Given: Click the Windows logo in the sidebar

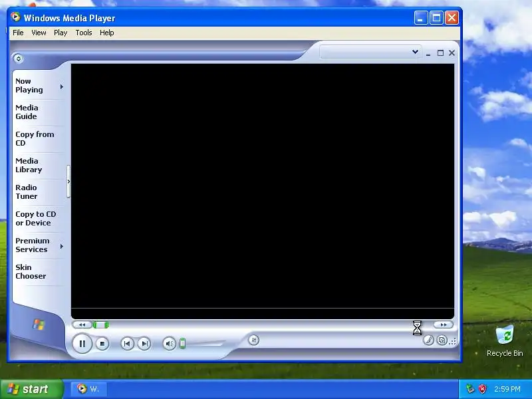Looking at the screenshot, I should (39, 325).
